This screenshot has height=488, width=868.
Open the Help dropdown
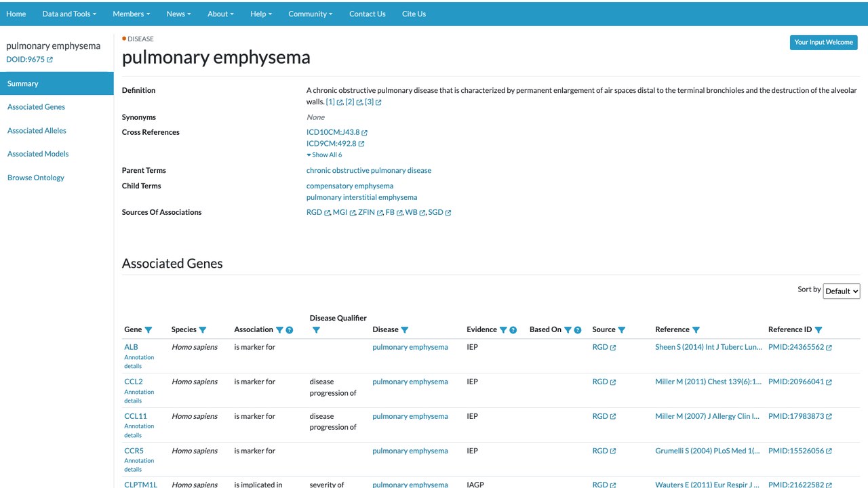click(x=261, y=14)
